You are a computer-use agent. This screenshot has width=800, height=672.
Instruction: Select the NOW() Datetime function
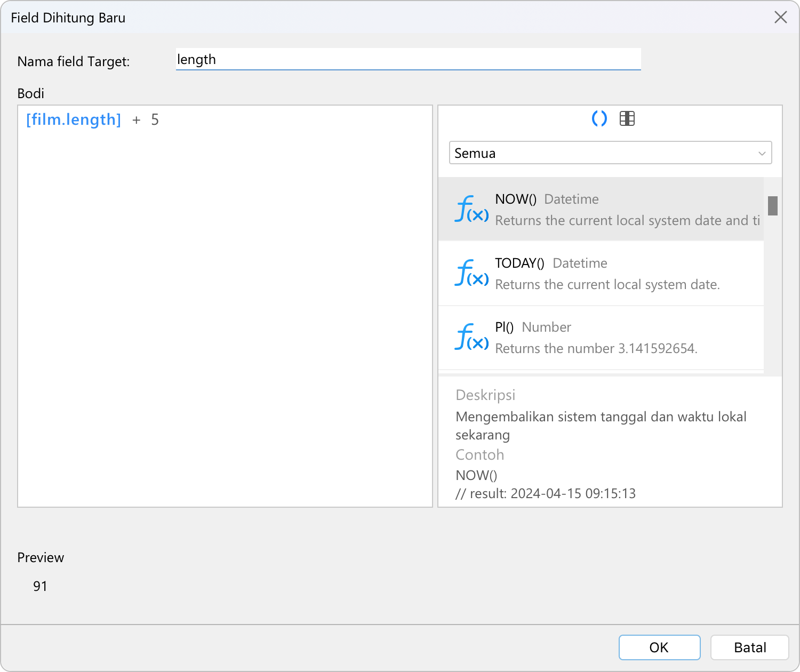point(601,209)
